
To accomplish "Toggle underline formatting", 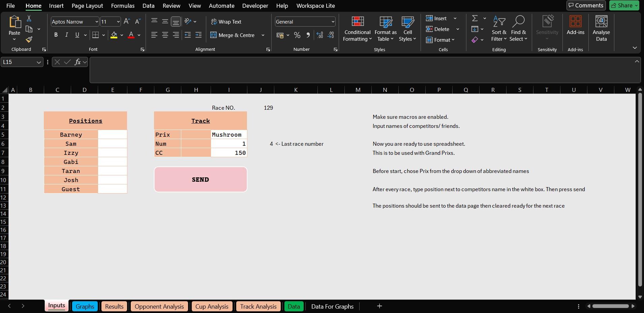I will (77, 35).
